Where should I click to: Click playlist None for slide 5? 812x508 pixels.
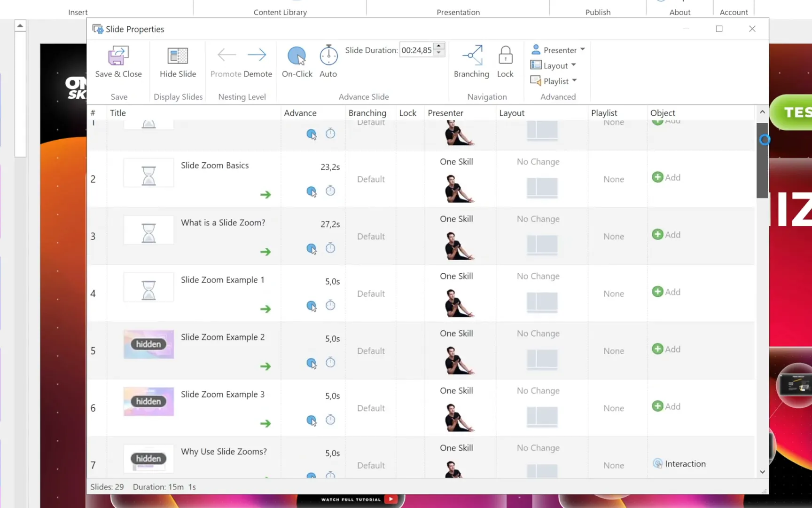(614, 351)
